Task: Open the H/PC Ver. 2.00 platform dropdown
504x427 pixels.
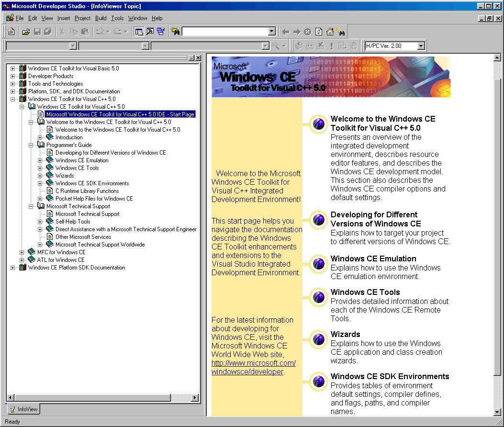Action: coord(421,46)
